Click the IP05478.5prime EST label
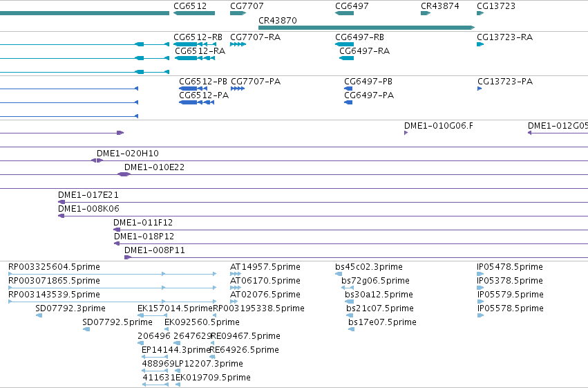588x388 pixels. 510,267
